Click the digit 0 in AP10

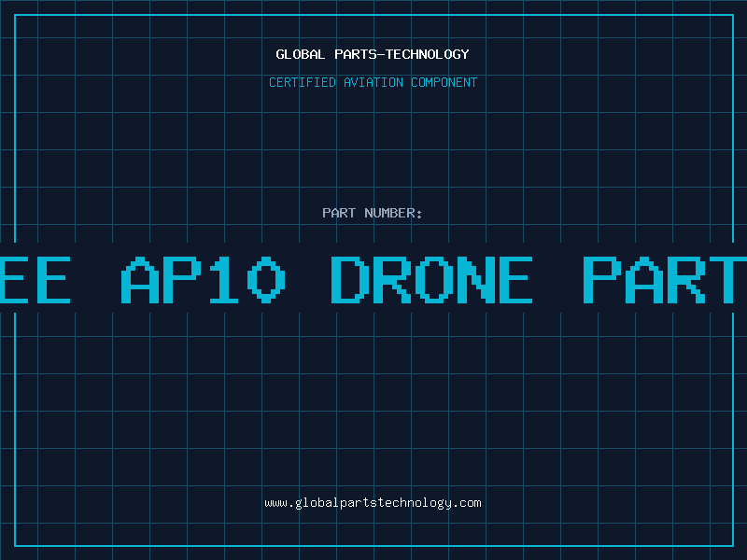click(x=266, y=280)
